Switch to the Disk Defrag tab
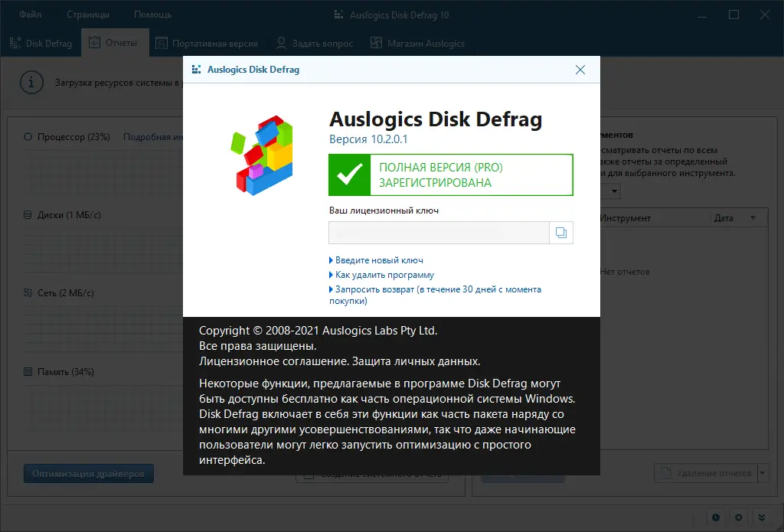The image size is (784, 532). pos(41,43)
